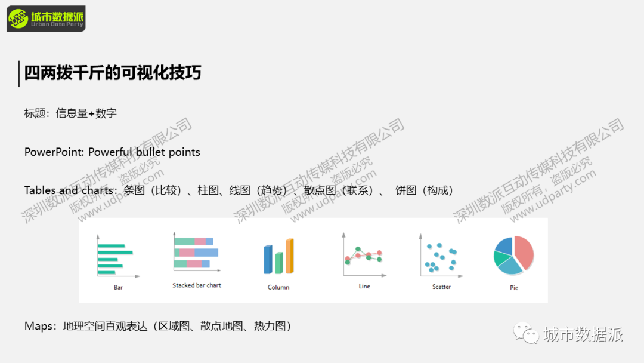The height and width of the screenshot is (363, 644).
Task: Click the 'Bar' caption label
Action: coord(118,287)
